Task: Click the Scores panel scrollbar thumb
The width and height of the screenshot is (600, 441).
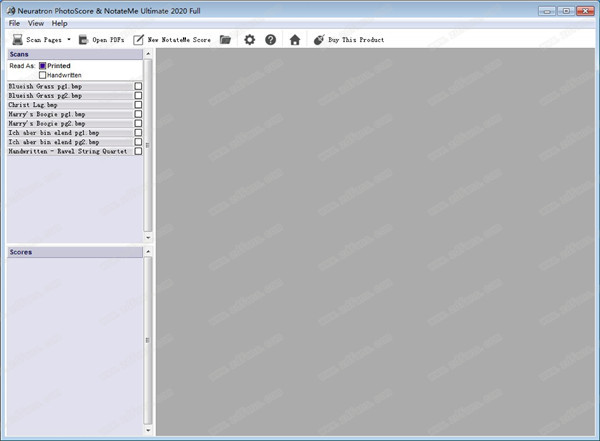Action: point(148,341)
